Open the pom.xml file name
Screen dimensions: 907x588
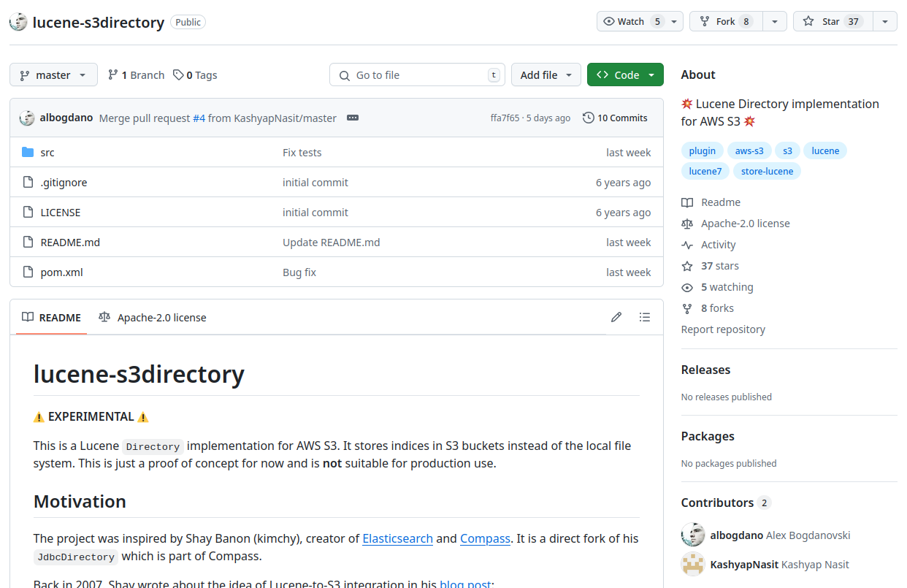point(62,272)
